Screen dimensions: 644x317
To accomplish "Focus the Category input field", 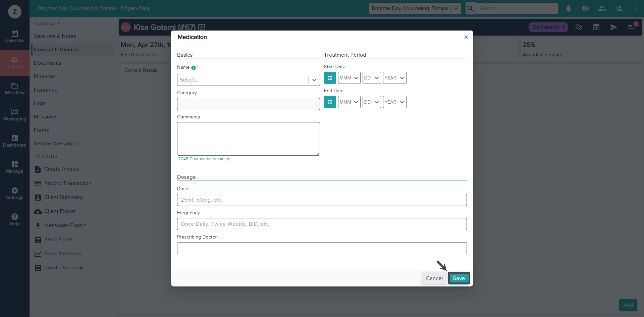I will click(249, 104).
